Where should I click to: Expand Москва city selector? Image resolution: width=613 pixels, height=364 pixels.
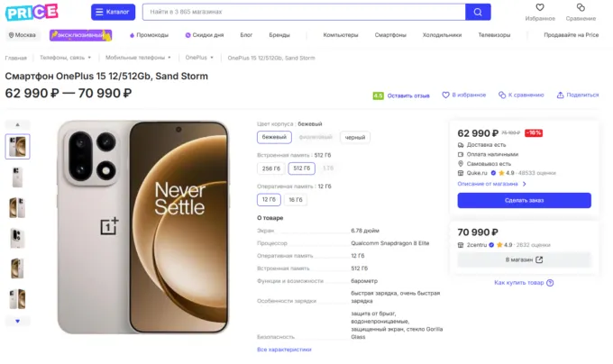coord(23,35)
